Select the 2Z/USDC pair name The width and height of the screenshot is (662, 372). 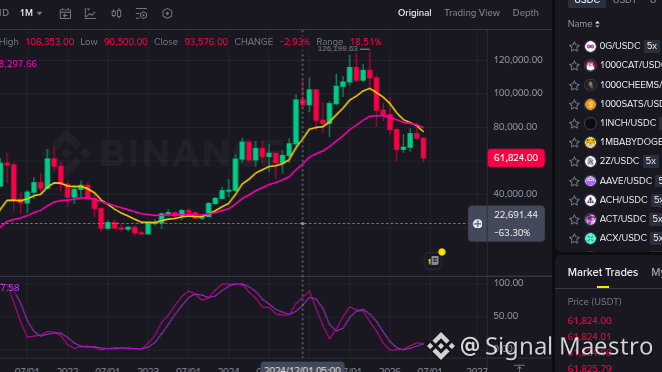(x=619, y=161)
